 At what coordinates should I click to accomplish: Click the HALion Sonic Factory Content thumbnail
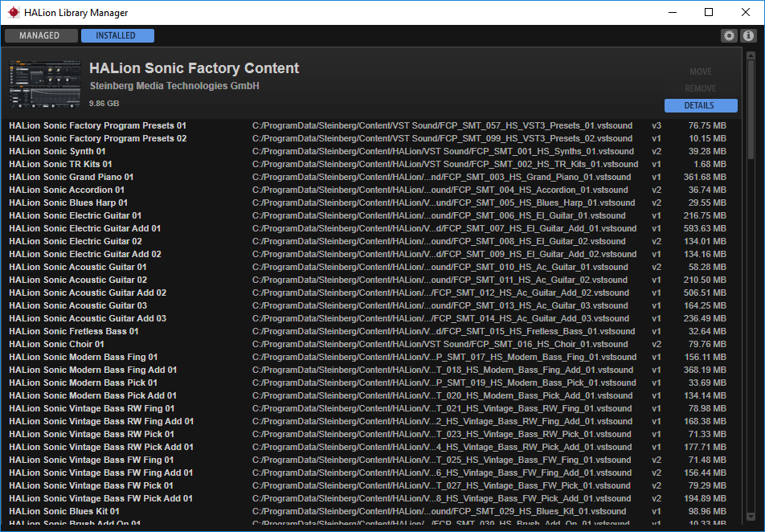click(45, 84)
